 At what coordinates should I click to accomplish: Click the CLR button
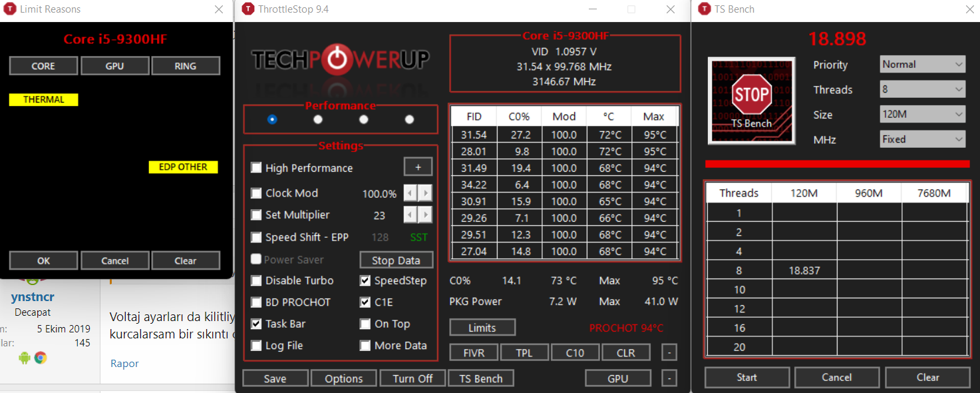tap(625, 353)
